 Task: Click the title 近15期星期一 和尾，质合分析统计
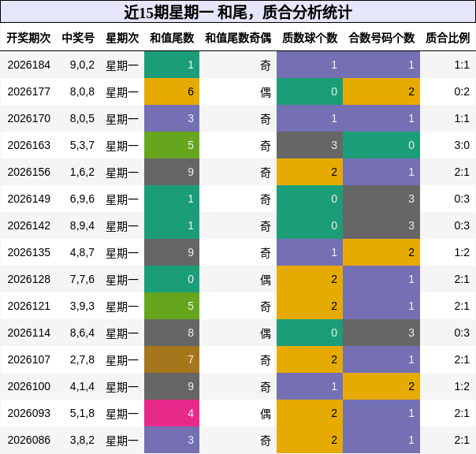238,13
